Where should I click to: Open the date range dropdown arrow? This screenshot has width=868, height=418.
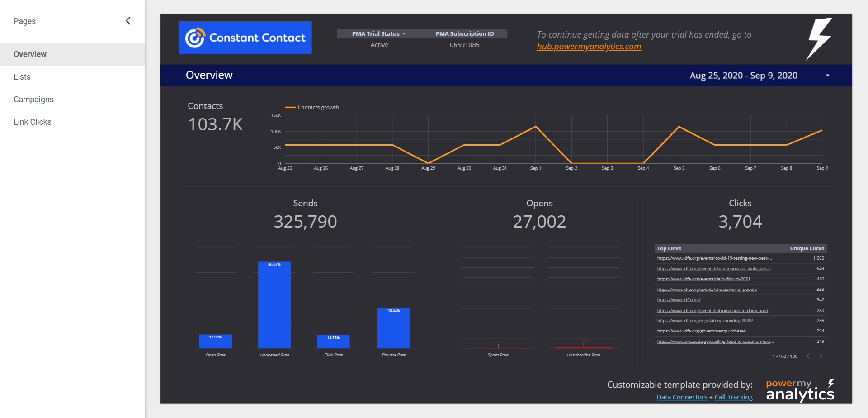[828, 76]
